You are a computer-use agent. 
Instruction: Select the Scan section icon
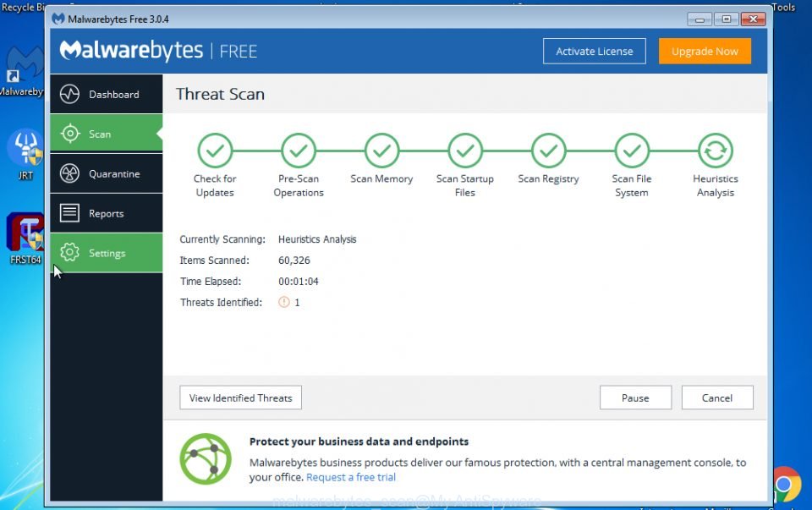tap(68, 134)
